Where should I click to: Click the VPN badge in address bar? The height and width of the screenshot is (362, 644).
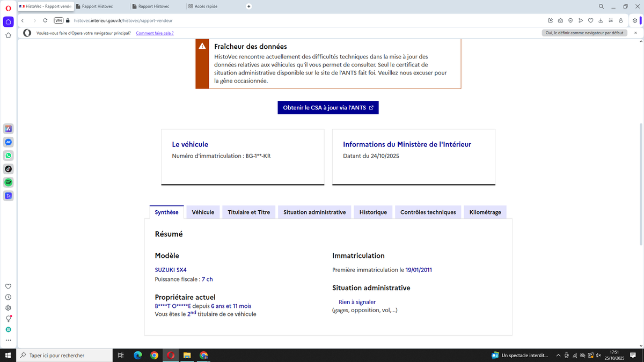(x=59, y=20)
